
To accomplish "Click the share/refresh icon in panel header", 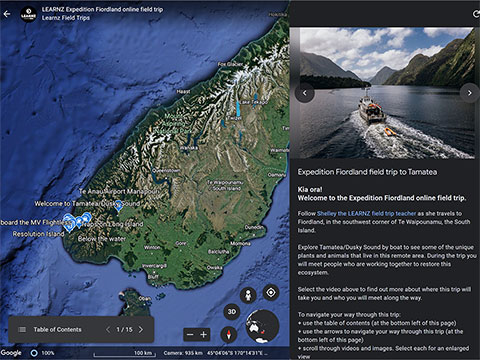I will (476, 14).
